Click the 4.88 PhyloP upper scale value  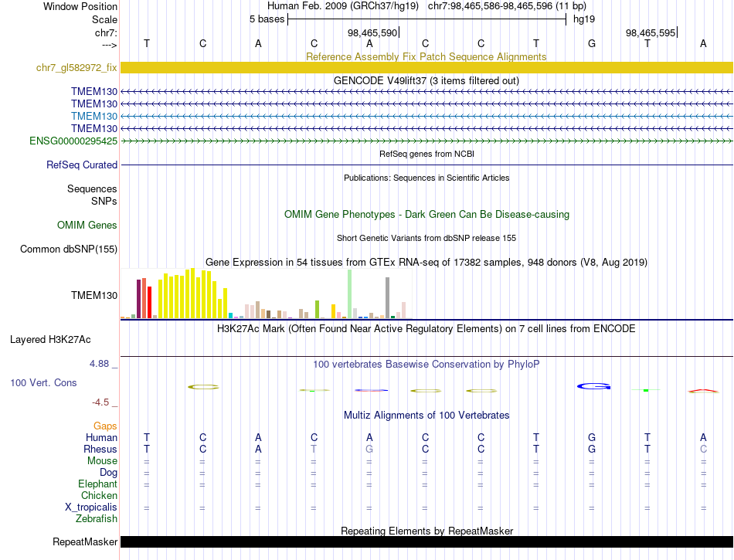point(99,364)
